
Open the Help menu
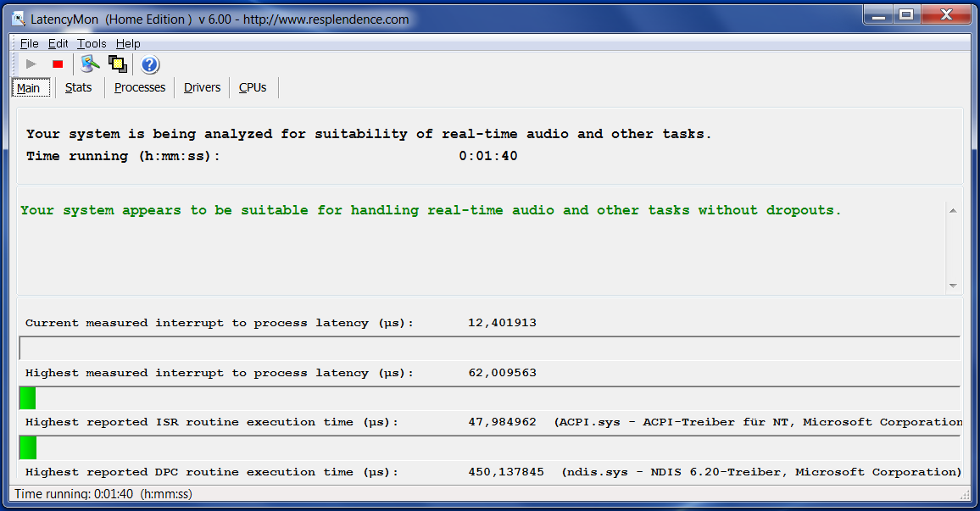[128, 43]
